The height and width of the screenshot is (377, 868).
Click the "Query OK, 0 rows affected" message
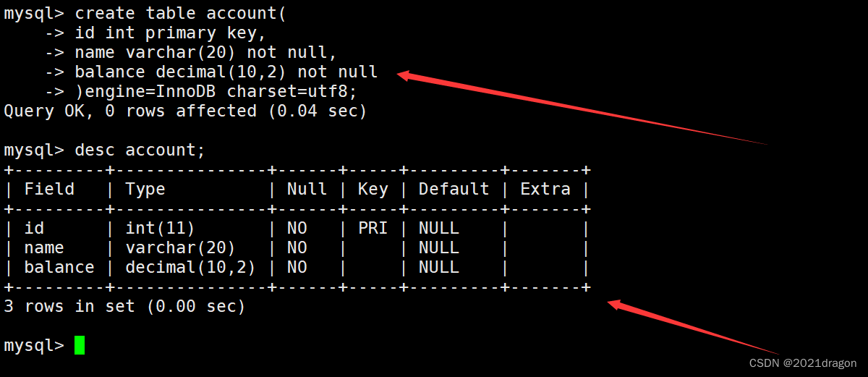click(185, 111)
